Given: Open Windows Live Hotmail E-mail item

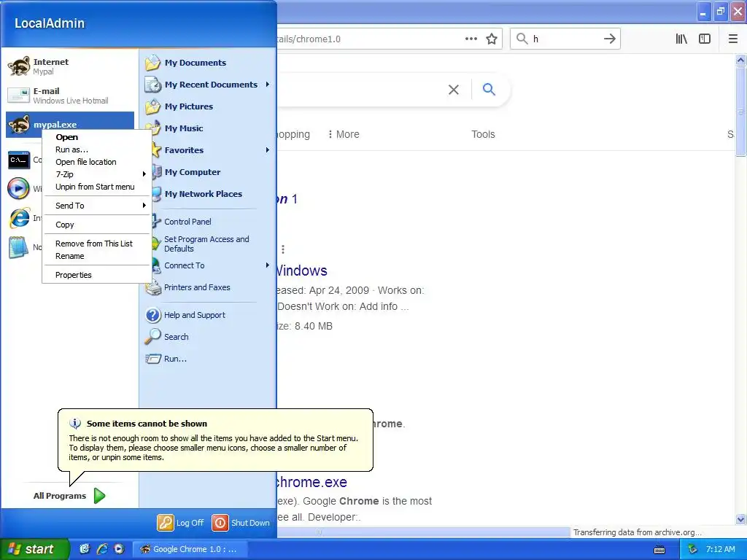Looking at the screenshot, I should point(70,96).
